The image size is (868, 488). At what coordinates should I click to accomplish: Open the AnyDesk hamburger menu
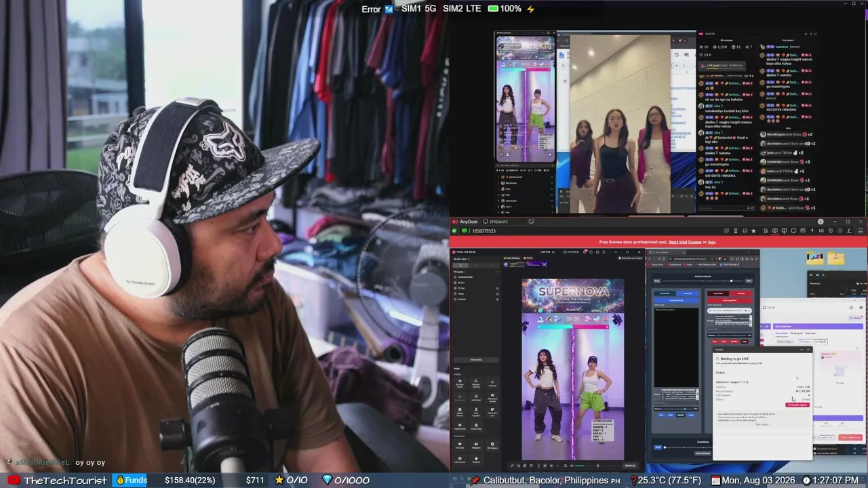coord(862,231)
